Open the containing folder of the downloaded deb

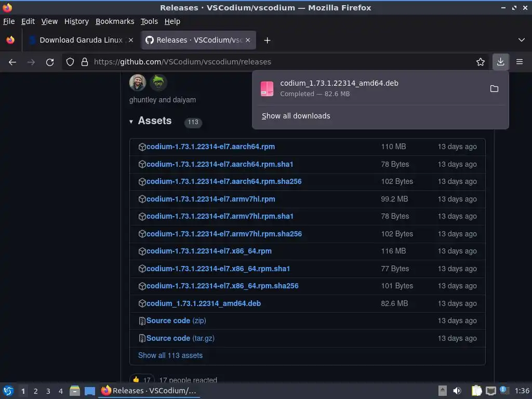pyautogui.click(x=495, y=88)
